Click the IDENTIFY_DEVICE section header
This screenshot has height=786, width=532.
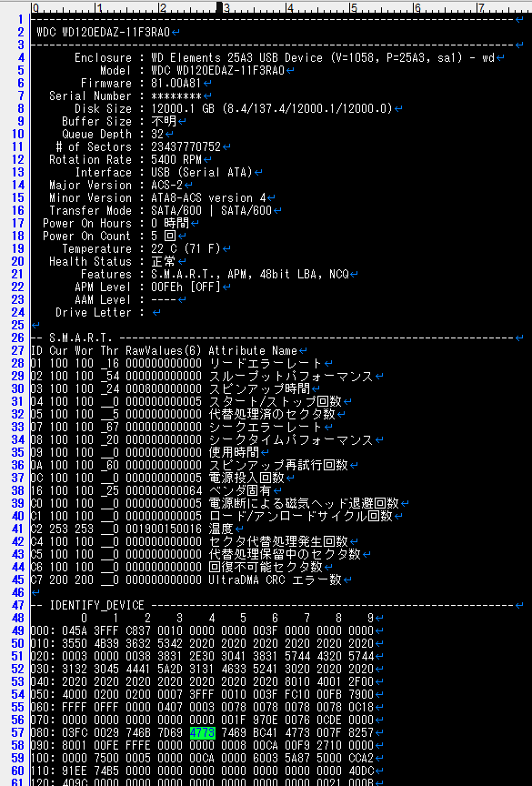point(96,606)
